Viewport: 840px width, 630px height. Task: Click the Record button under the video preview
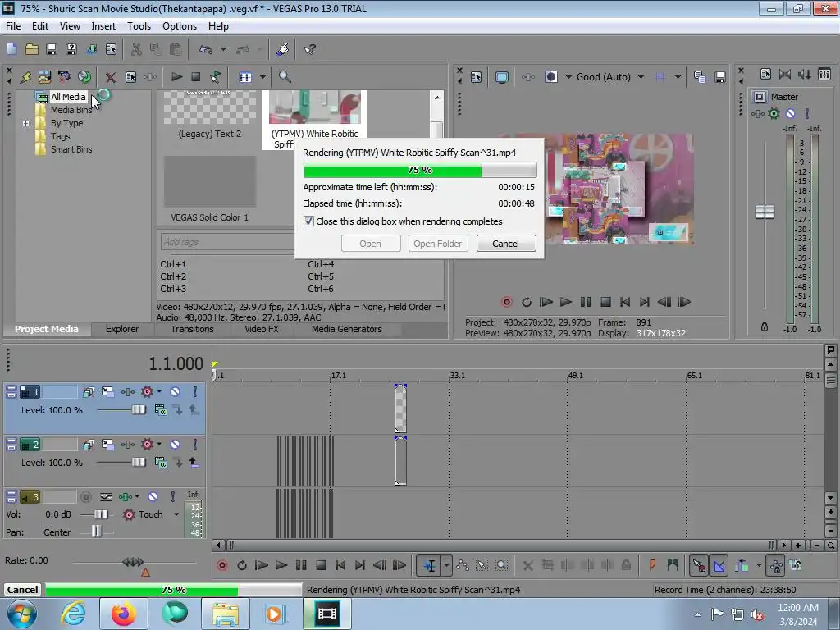[x=506, y=302]
